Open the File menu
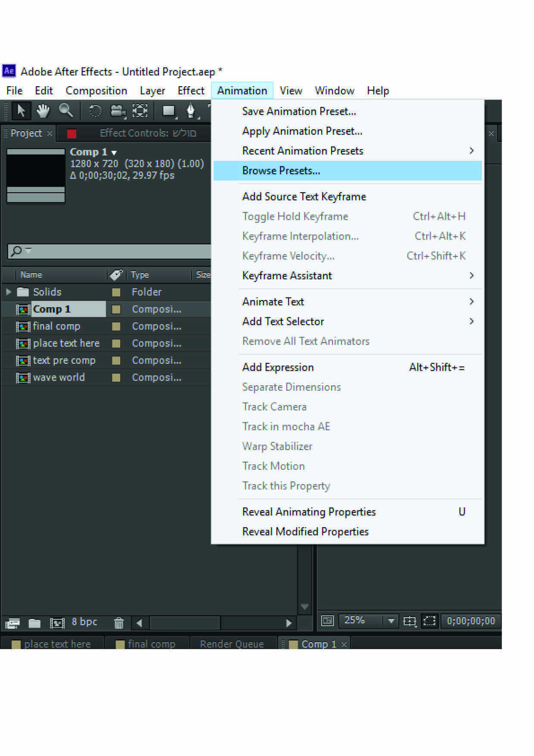This screenshot has width=534, height=756. [x=14, y=91]
